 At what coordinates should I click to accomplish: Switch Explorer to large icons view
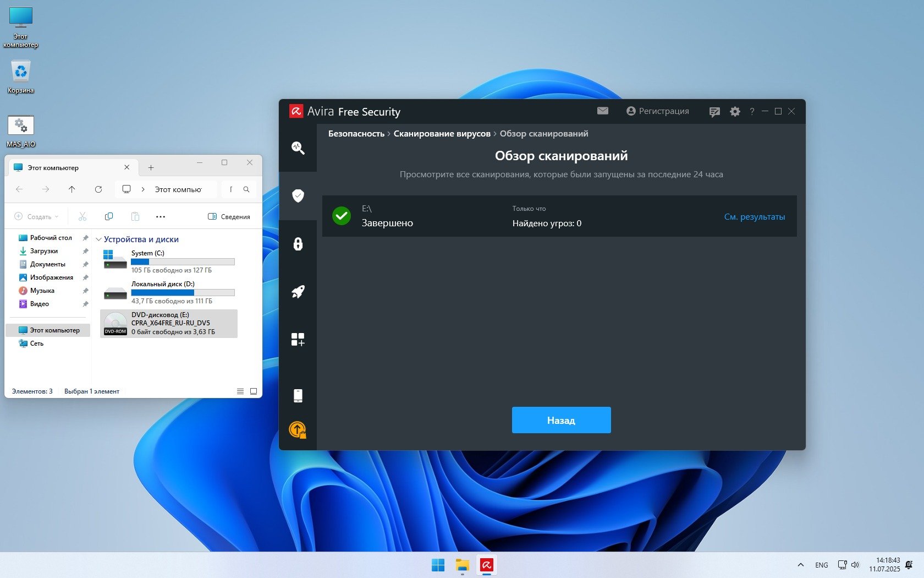point(254,391)
